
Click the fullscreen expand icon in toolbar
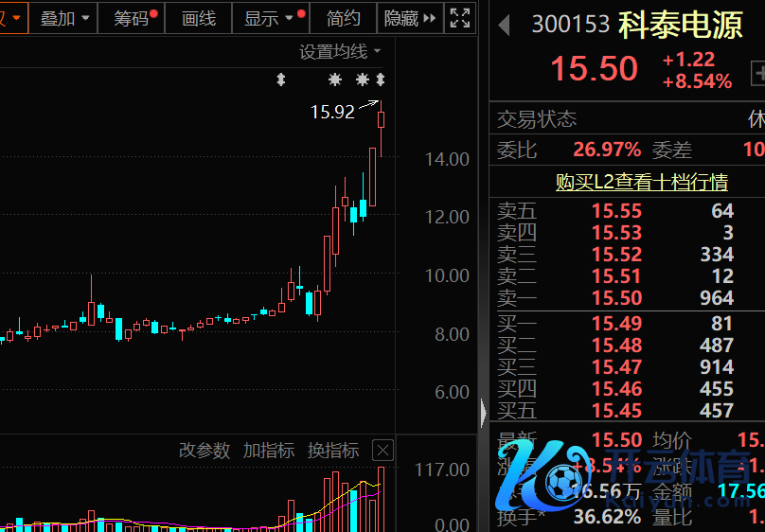[x=460, y=18]
